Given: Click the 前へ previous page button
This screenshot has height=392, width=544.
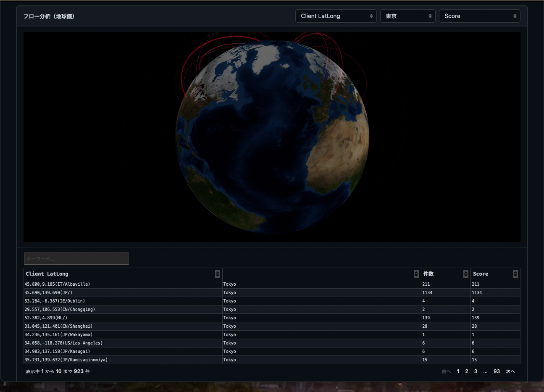Looking at the screenshot, I should click(x=446, y=371).
